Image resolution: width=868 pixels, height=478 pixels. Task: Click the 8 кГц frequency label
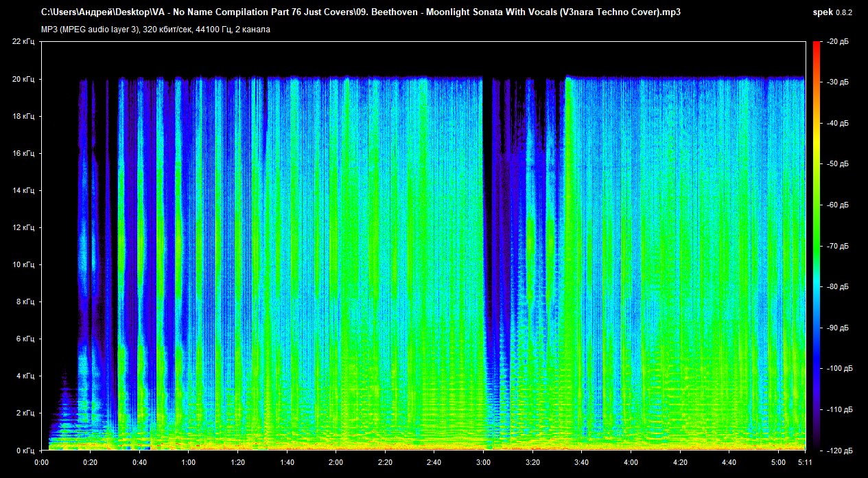27,301
